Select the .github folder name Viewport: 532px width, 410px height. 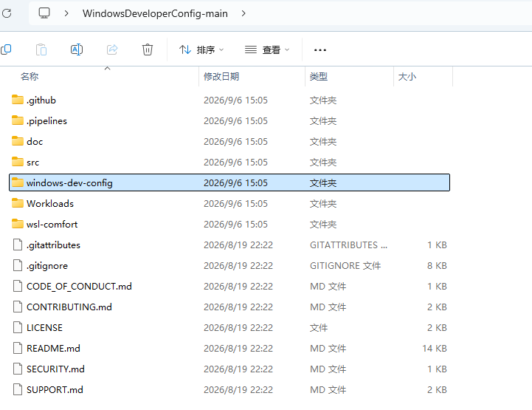[x=41, y=100]
